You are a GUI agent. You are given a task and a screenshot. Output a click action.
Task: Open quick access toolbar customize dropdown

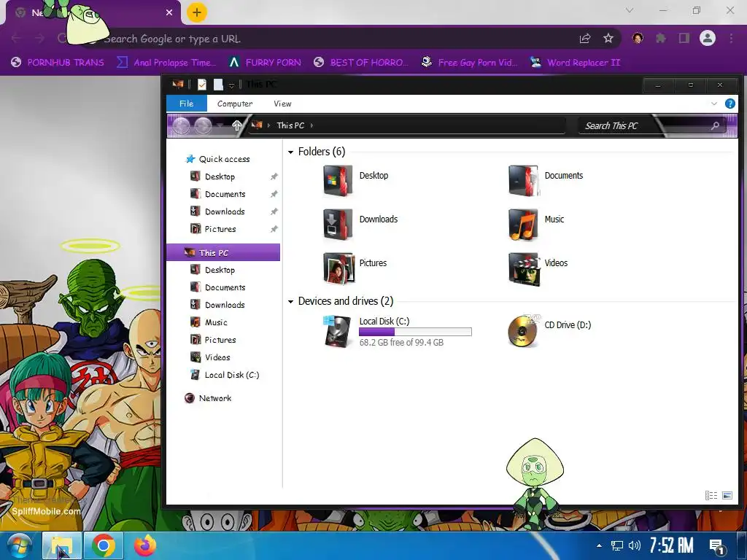(231, 85)
